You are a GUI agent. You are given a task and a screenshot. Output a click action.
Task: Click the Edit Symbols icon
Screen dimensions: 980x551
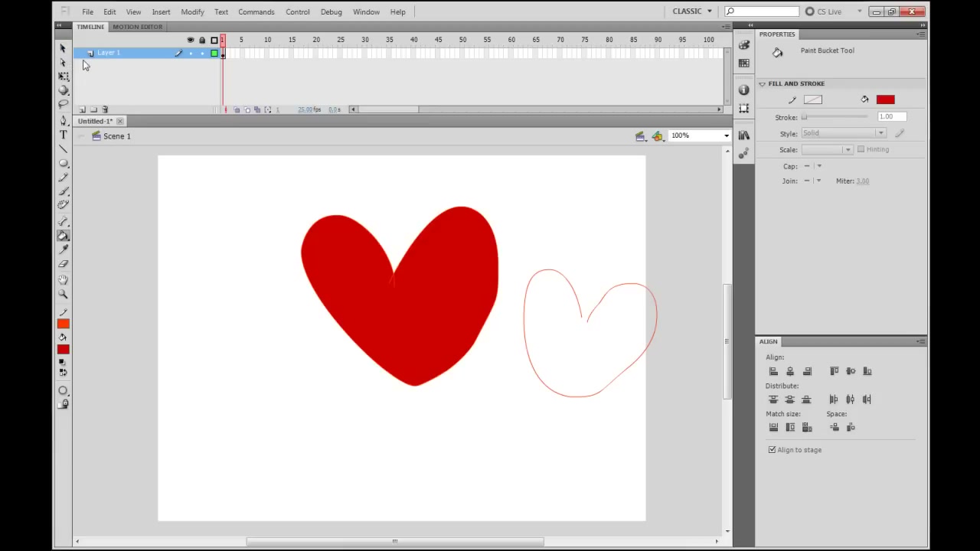658,136
